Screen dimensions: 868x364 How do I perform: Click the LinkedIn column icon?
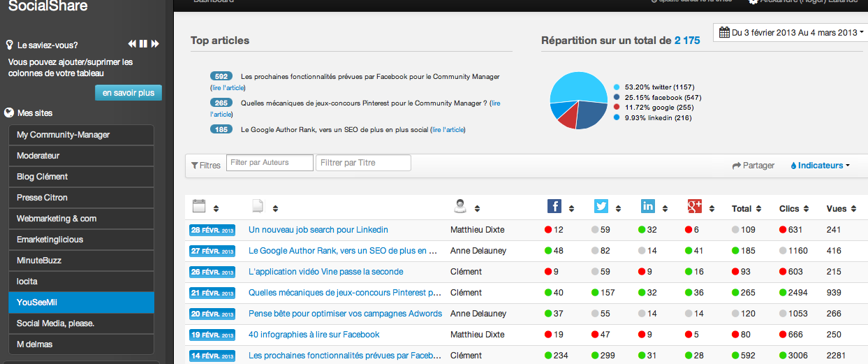[648, 205]
